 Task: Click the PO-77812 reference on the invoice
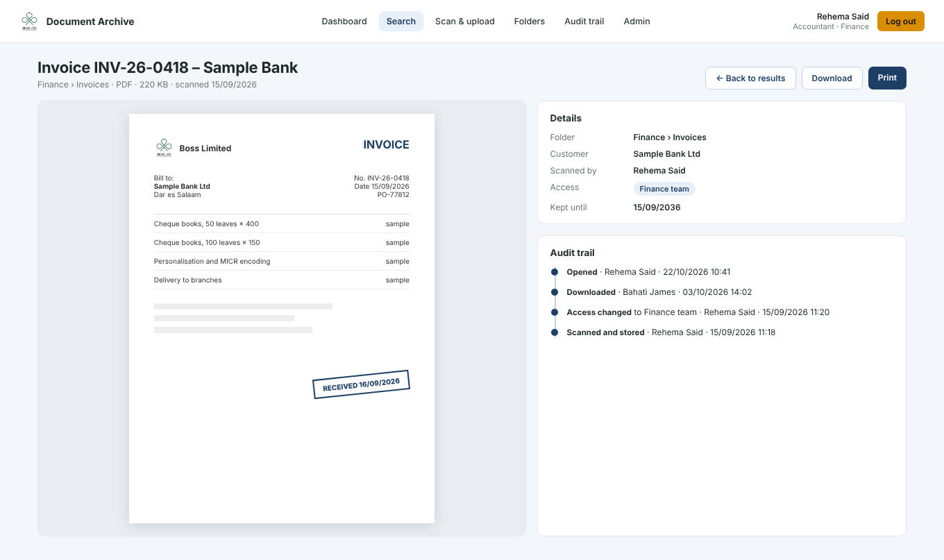pos(394,195)
